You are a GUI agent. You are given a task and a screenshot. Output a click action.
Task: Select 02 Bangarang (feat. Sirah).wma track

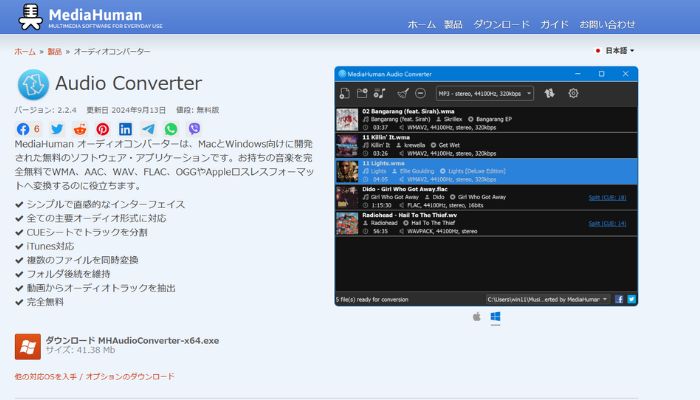click(x=486, y=119)
